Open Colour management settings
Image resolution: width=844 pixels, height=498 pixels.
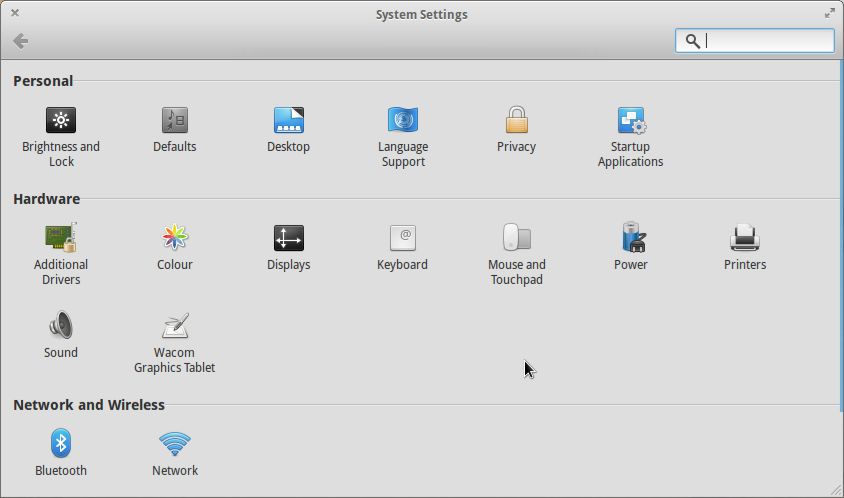point(175,239)
